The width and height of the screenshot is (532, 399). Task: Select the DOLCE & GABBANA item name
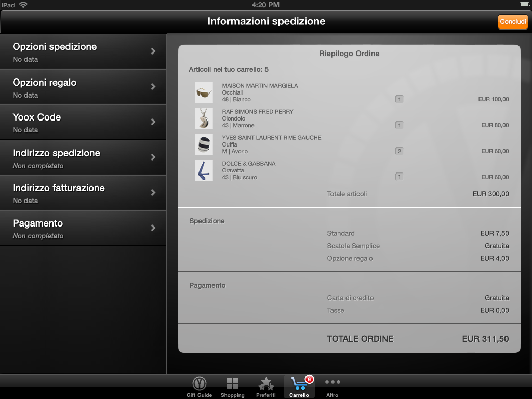(249, 164)
